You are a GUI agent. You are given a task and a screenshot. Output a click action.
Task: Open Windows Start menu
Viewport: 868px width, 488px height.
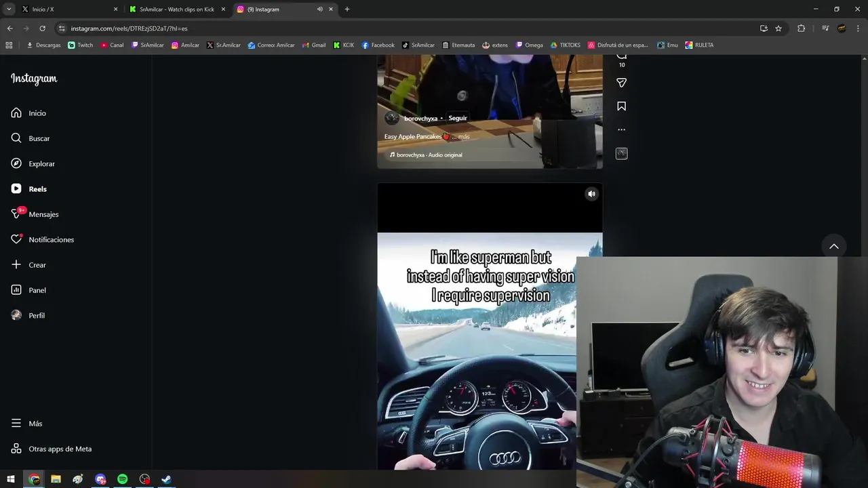pos(11,479)
